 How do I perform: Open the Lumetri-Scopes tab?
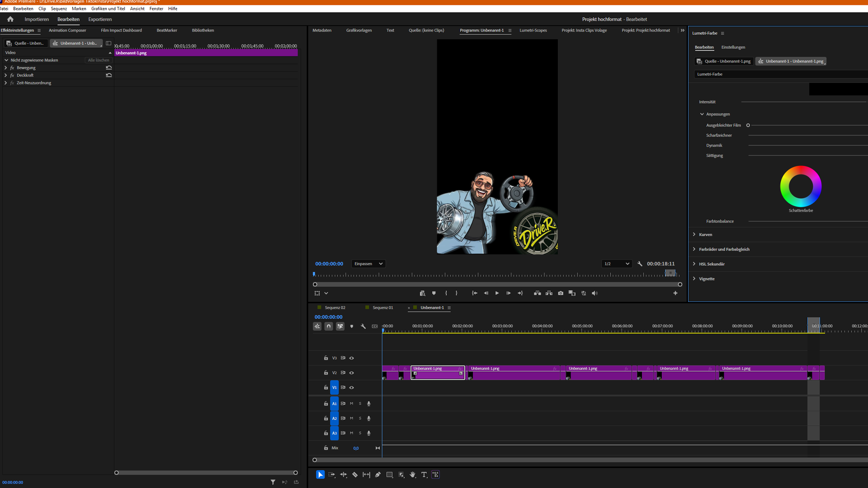(533, 30)
